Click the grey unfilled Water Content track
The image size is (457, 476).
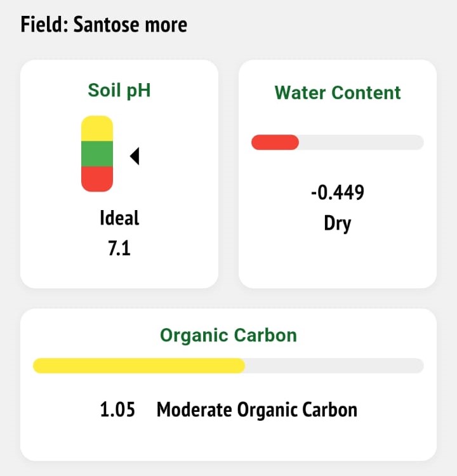click(361, 142)
